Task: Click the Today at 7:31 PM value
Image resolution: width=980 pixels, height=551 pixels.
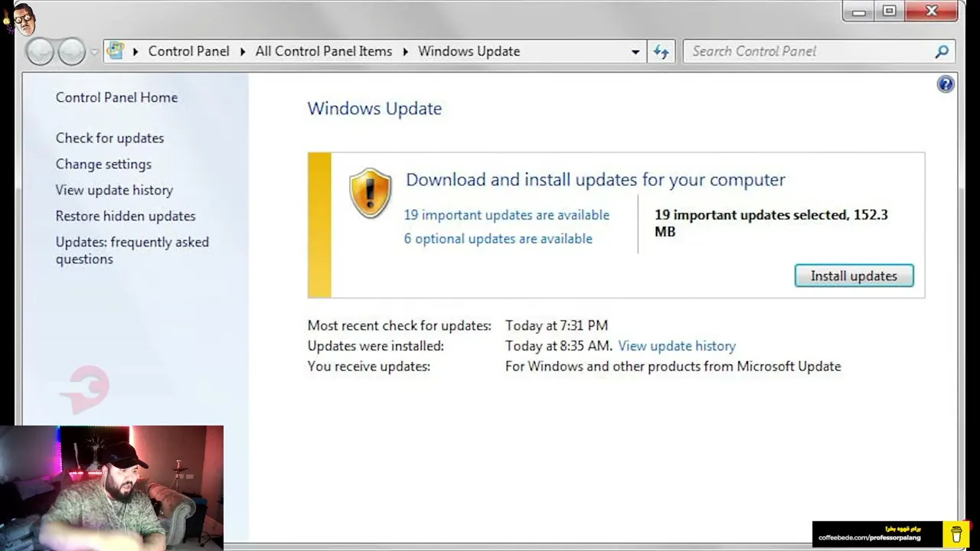Action: pos(557,325)
